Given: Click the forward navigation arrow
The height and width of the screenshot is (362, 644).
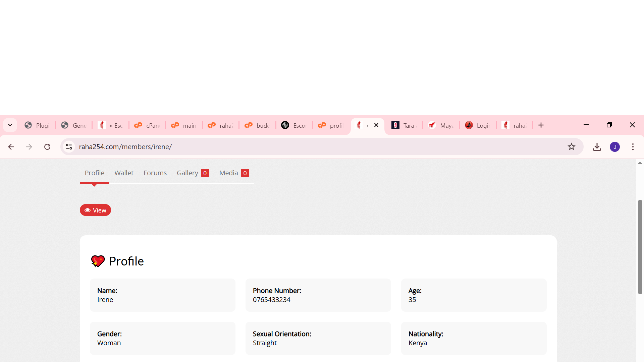Looking at the screenshot, I should [29, 147].
